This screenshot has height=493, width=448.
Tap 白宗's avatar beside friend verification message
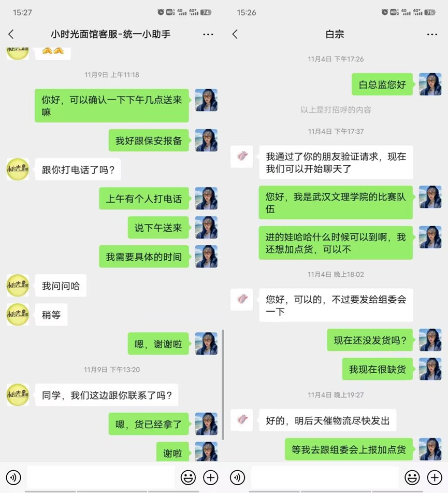(242, 156)
